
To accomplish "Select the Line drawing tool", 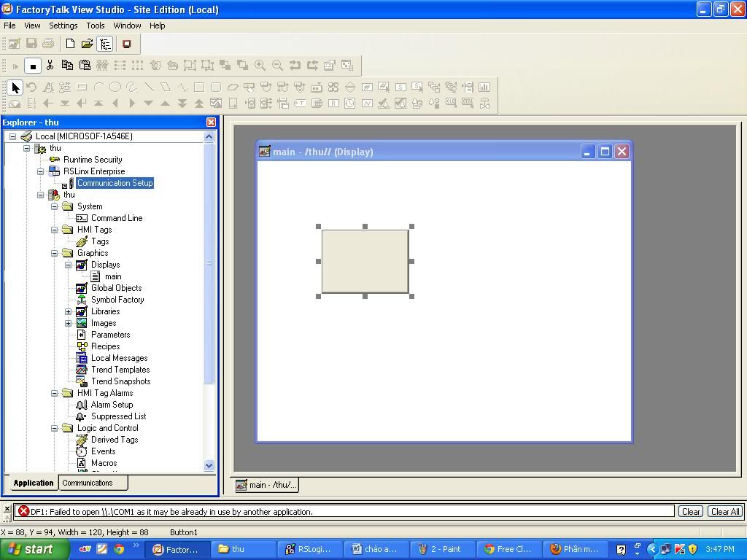I will pos(149,87).
